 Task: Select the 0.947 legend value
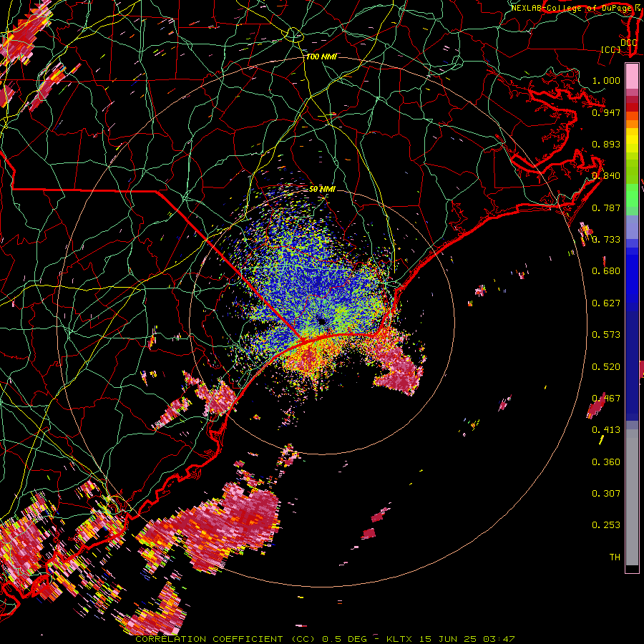click(x=606, y=112)
